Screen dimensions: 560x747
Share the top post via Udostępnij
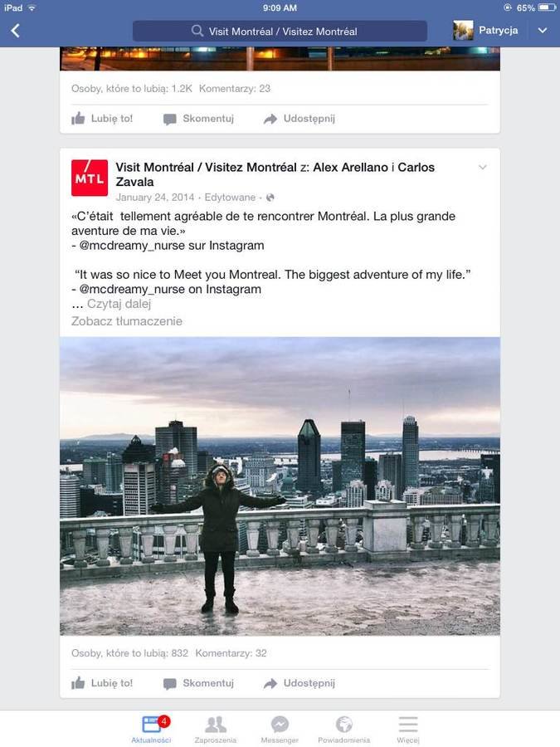click(299, 119)
